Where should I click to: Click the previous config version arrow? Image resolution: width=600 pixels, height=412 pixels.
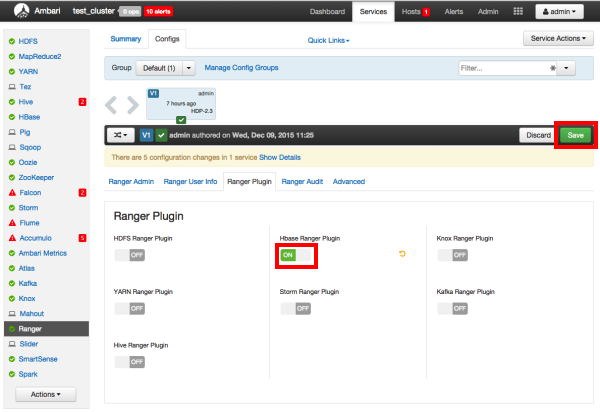click(111, 105)
